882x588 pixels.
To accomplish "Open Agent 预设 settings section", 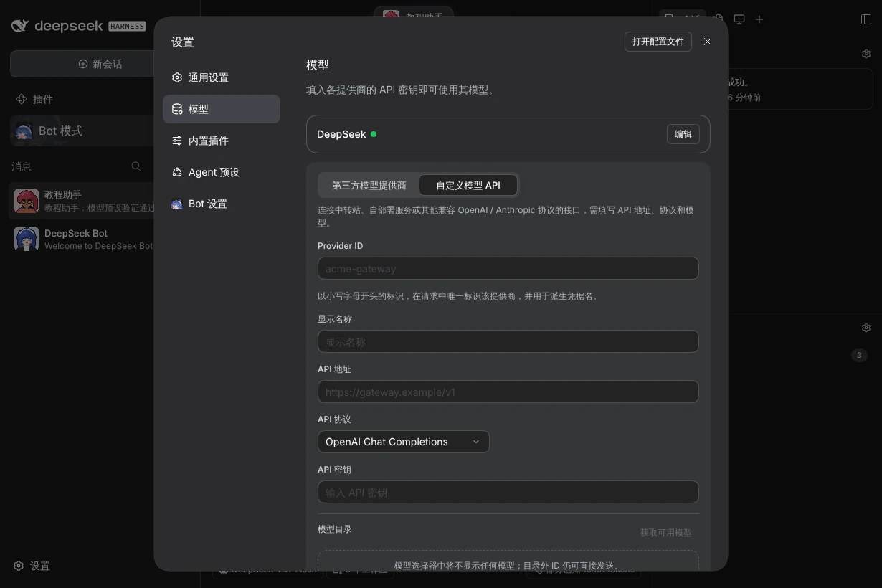I will click(x=221, y=172).
